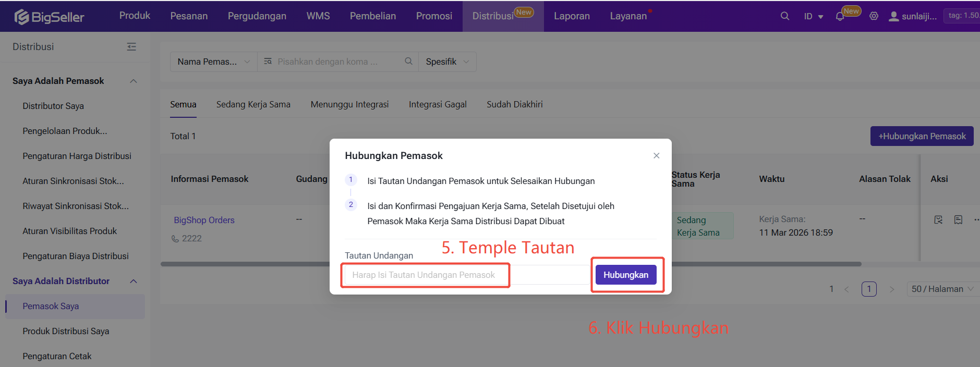Click the Informasi Pemasok column header
The width and height of the screenshot is (980, 367).
click(209, 179)
